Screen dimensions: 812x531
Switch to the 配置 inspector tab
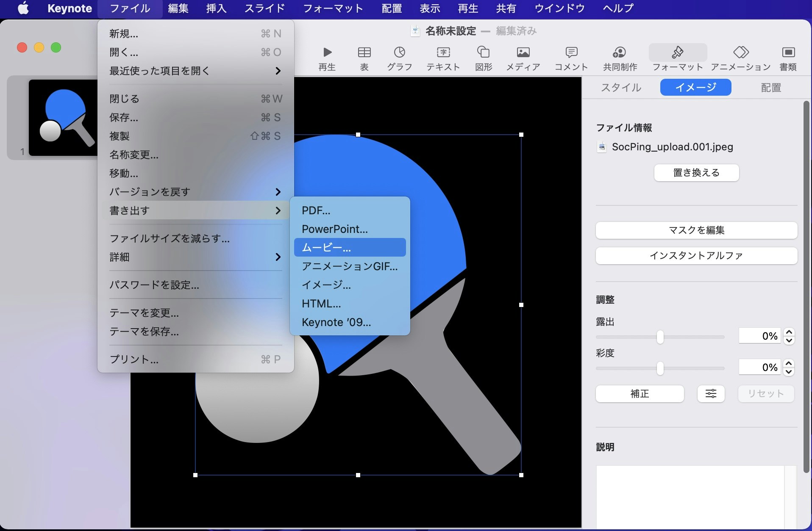(770, 87)
